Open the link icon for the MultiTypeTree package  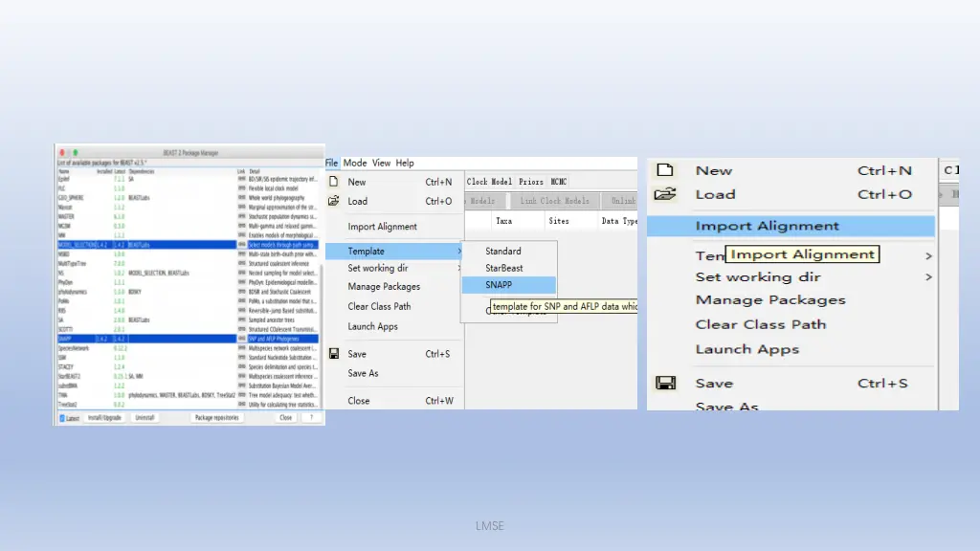(241, 264)
